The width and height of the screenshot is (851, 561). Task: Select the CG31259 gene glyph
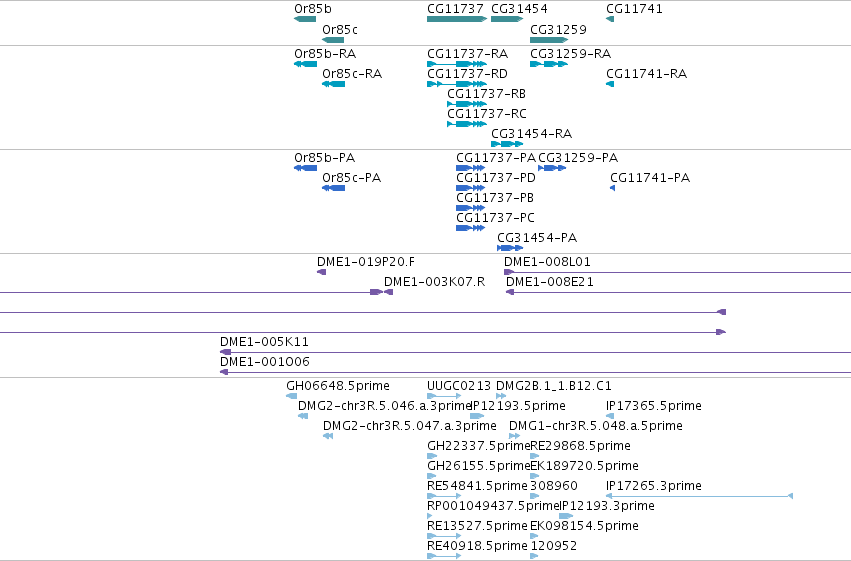tap(549, 40)
